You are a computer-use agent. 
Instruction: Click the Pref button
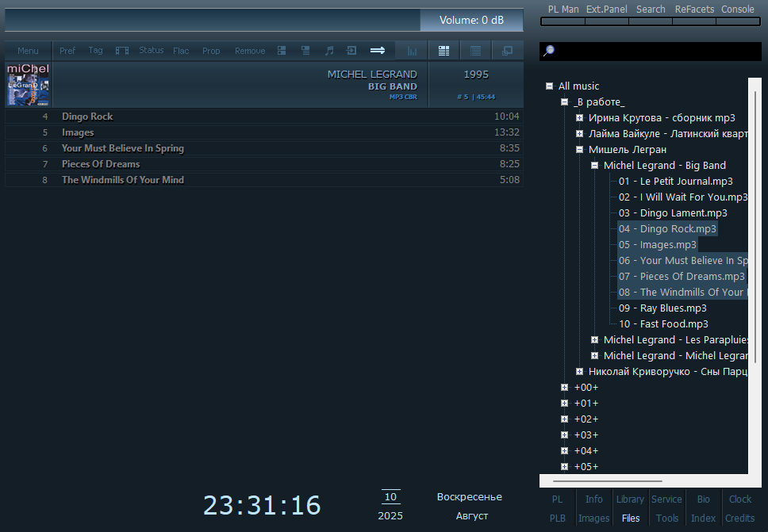click(67, 51)
